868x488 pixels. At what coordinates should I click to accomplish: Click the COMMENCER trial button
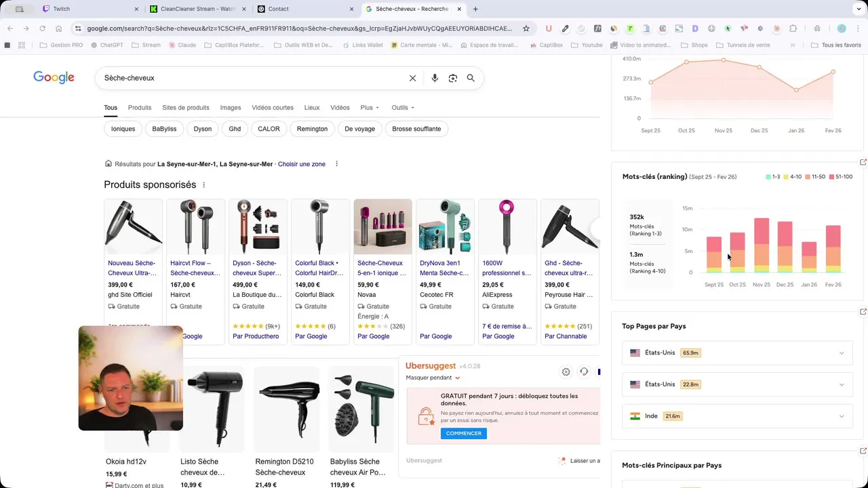click(x=464, y=434)
